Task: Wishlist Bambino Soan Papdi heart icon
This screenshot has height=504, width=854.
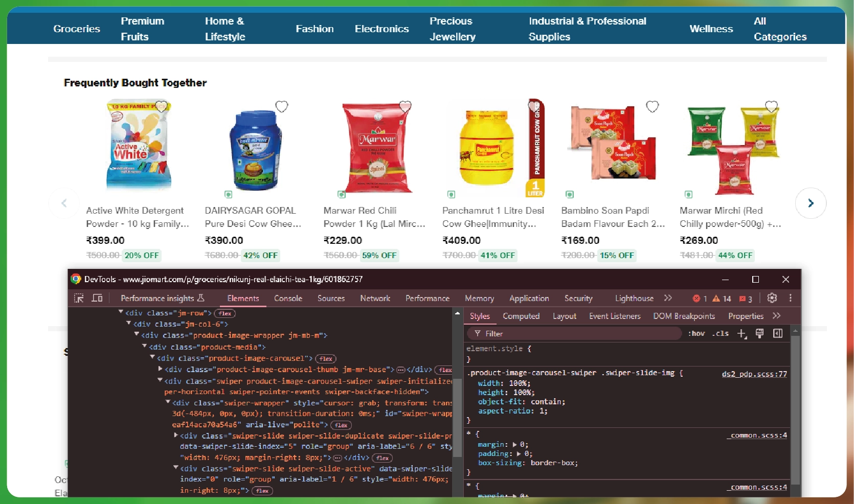Action: pyautogui.click(x=653, y=106)
